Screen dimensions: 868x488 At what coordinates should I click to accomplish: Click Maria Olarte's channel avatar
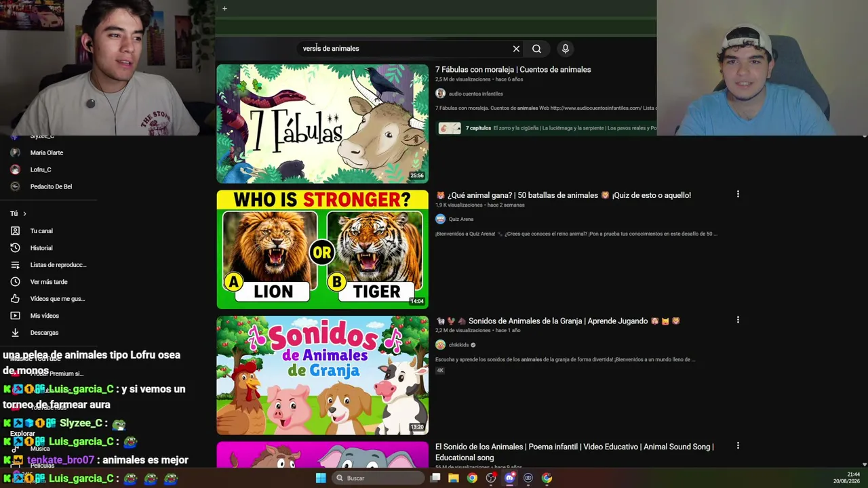click(x=15, y=152)
